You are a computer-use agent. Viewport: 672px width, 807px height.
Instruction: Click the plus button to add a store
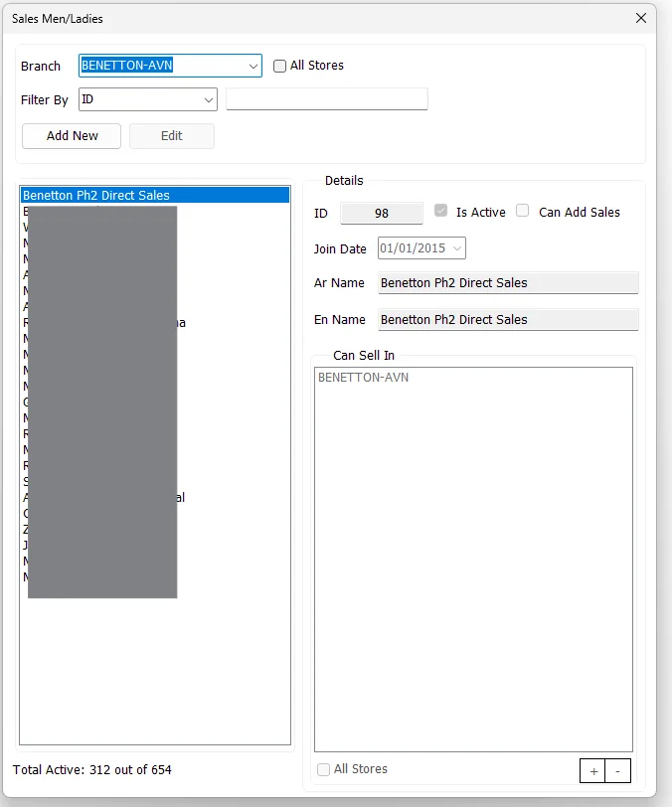[x=593, y=771]
